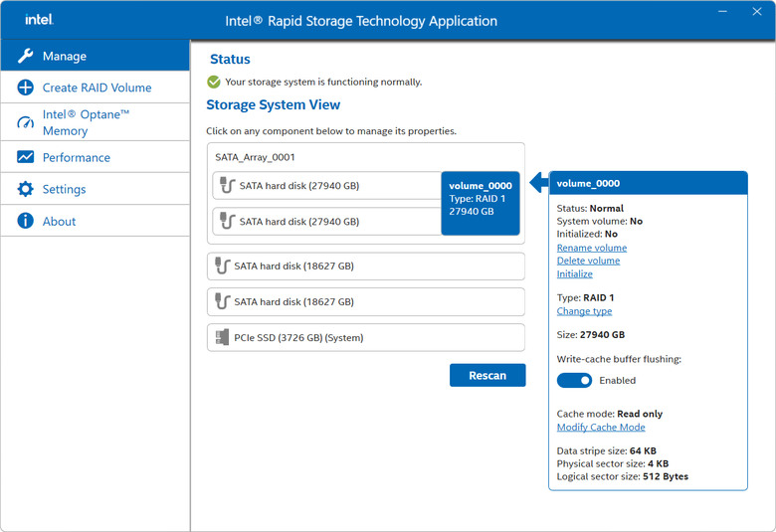Click the PCIe SSD drive icon

(222, 337)
